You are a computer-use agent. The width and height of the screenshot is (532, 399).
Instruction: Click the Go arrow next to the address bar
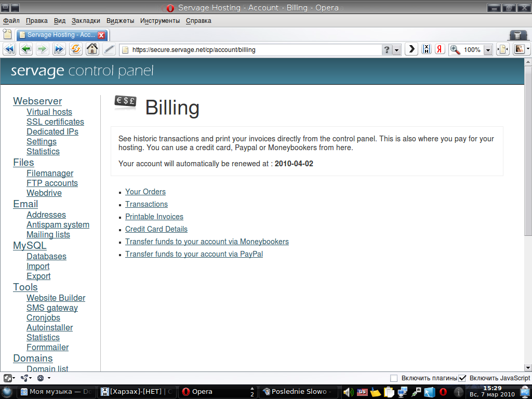click(411, 49)
